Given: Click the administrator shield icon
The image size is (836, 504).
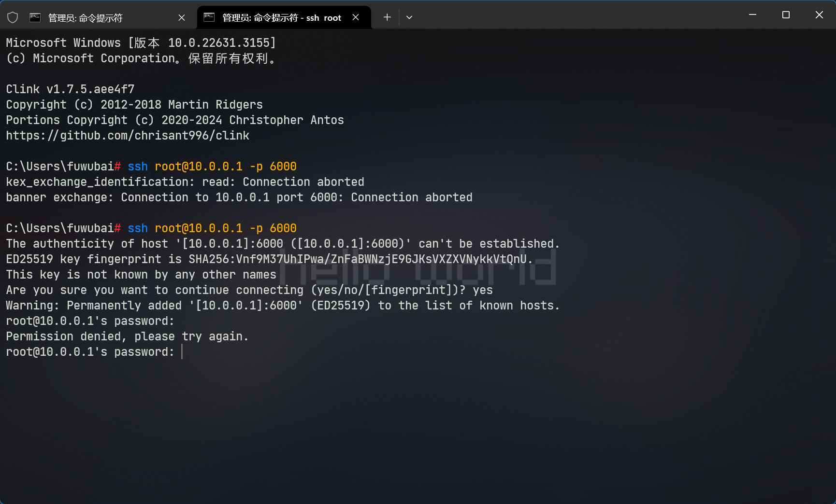Looking at the screenshot, I should 13,18.
